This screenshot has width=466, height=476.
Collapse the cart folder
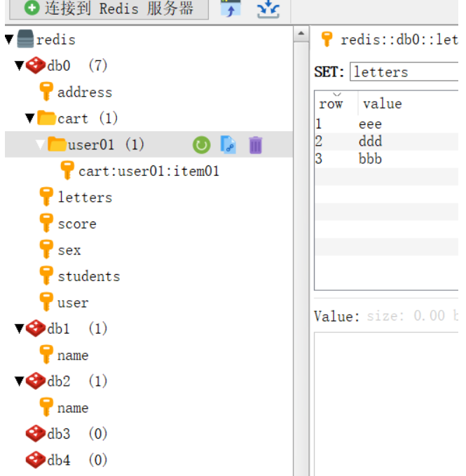29,118
